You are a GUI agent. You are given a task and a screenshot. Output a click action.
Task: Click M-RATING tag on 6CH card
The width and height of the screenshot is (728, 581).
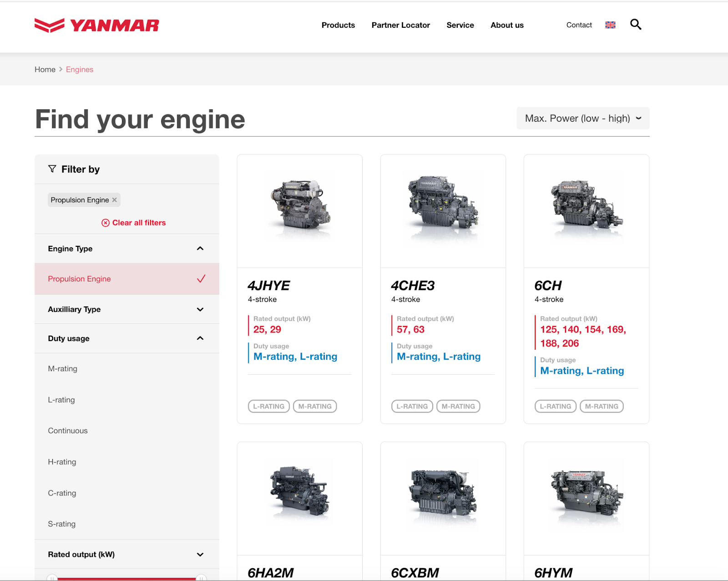(602, 406)
